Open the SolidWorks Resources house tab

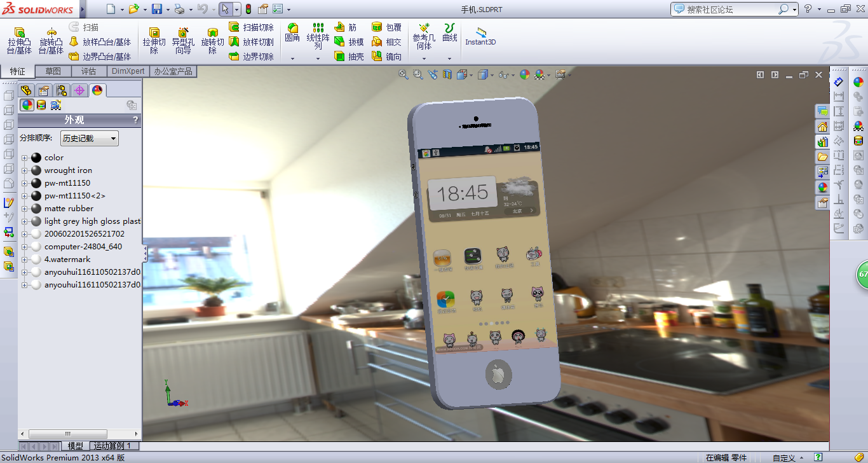pos(823,126)
